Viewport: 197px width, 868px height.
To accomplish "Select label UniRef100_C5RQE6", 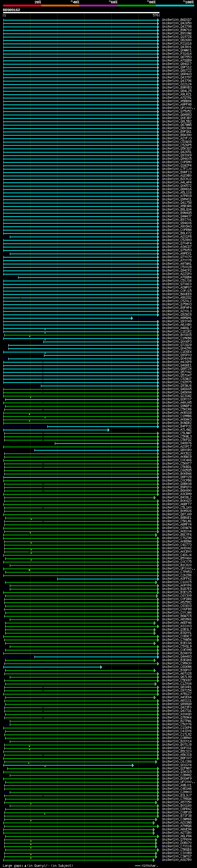I will [x=177, y=850].
